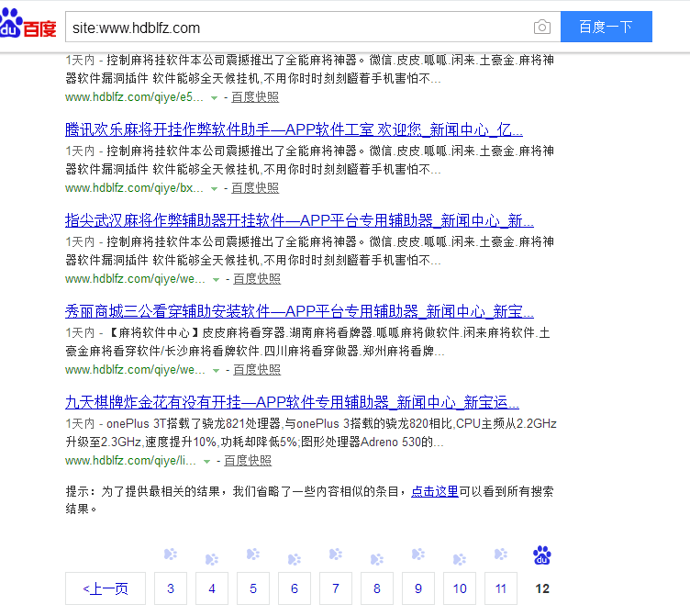
Task: Open 百度快照 for 九天棋牌炸金花 result
Action: [248, 461]
